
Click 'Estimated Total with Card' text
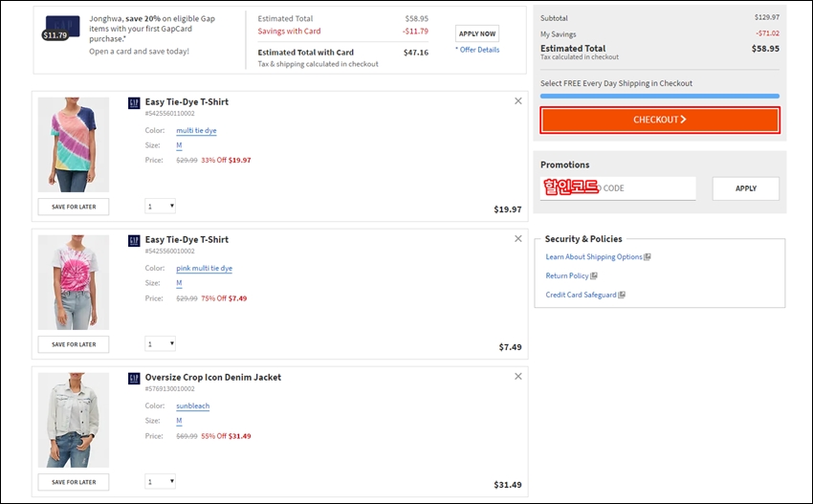pos(306,53)
